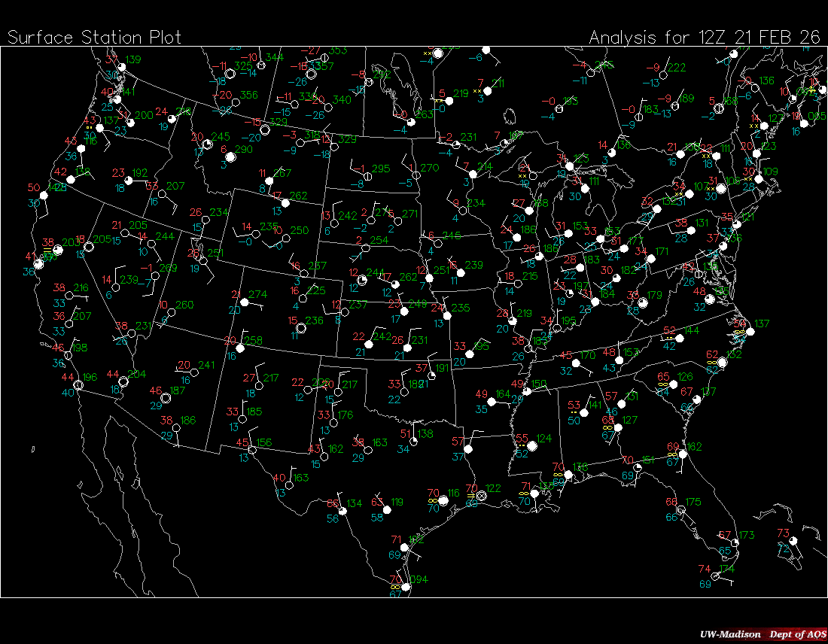
Task: Click the green pressure reading 356
Action: click(248, 96)
